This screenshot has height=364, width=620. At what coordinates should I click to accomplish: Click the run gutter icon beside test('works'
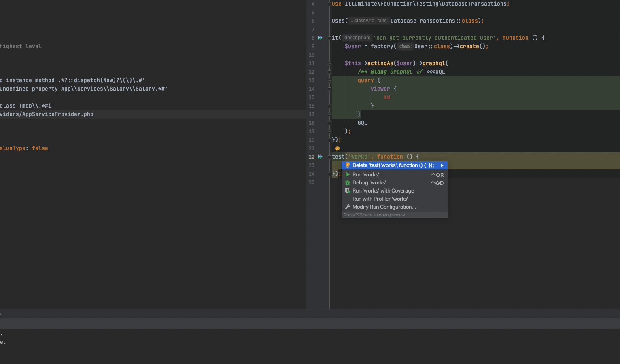coord(320,157)
